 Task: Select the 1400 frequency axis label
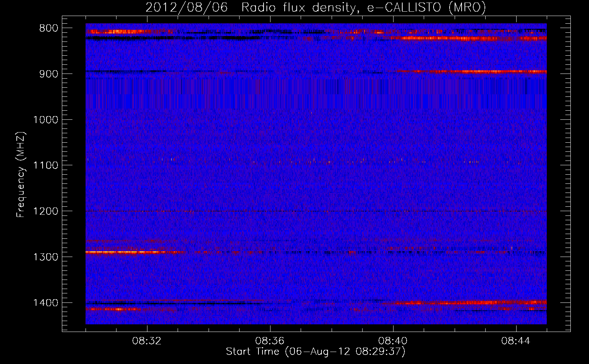click(46, 303)
